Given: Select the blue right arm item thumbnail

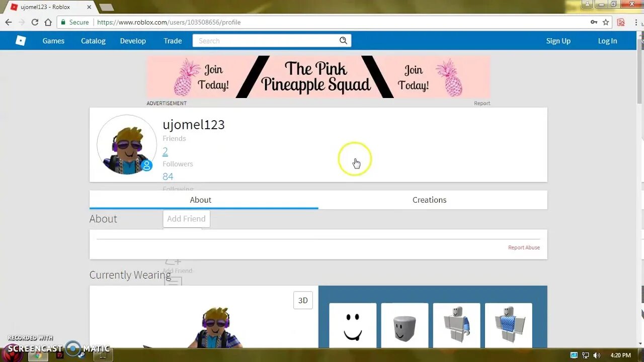Looking at the screenshot, I should (456, 325).
